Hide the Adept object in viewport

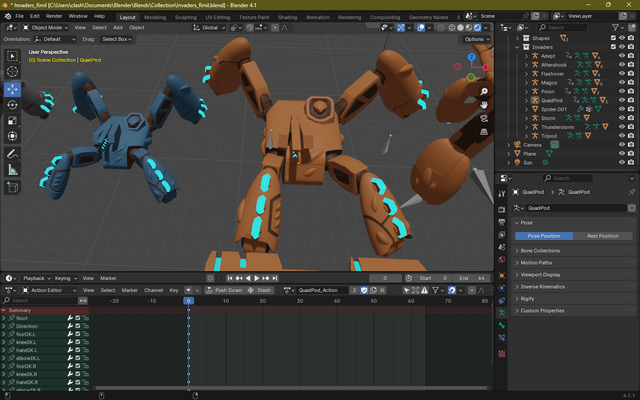click(621, 55)
